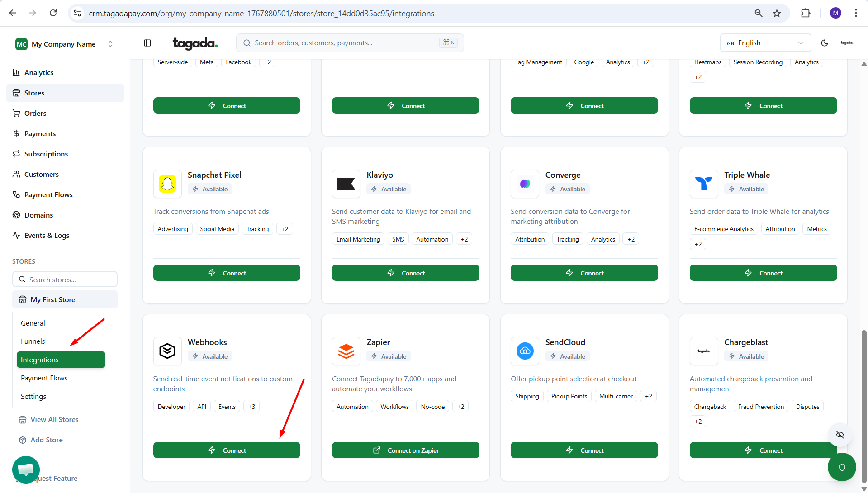Bookmark this page with the star icon
Screen dimensions: 868x493
777,13
